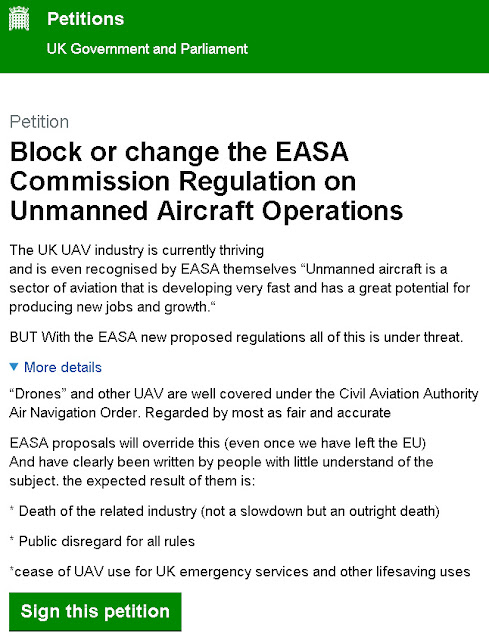489x640 pixels.
Task: Click the grey Petition label above title
Action: [39, 122]
